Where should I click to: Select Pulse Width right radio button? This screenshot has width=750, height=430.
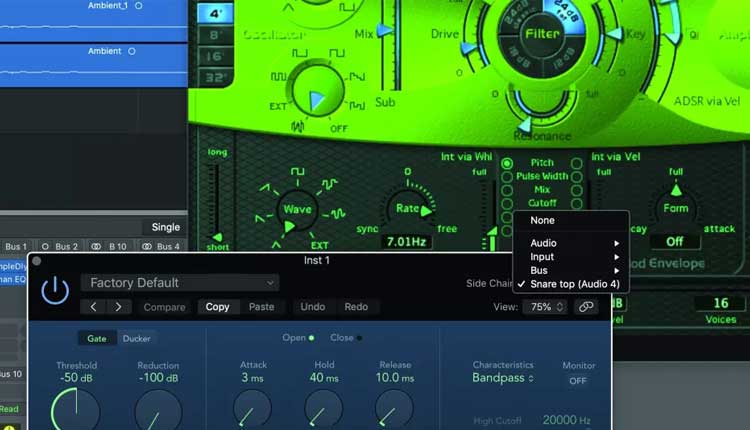[577, 177]
